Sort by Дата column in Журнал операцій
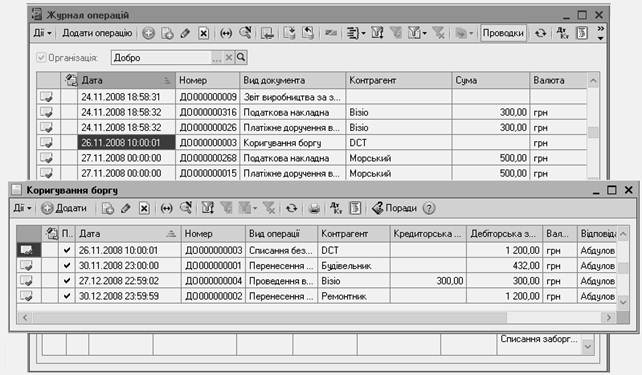 tap(126, 80)
